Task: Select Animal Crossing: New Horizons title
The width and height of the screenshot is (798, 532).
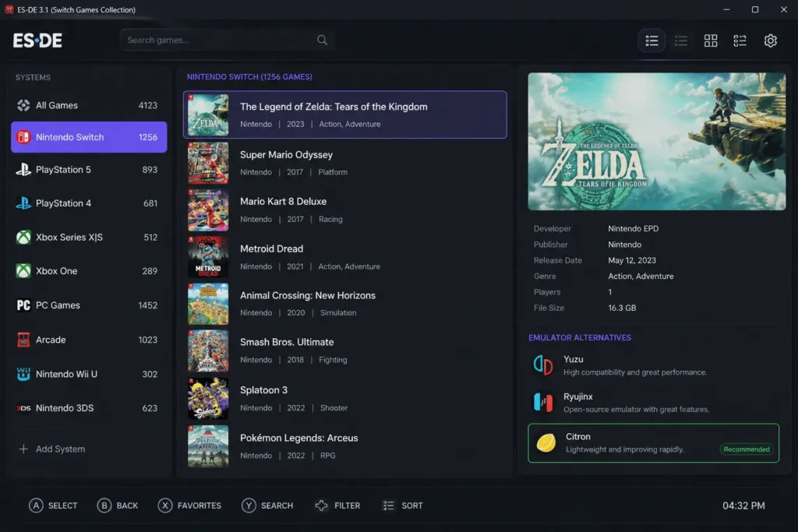Action: tap(307, 295)
